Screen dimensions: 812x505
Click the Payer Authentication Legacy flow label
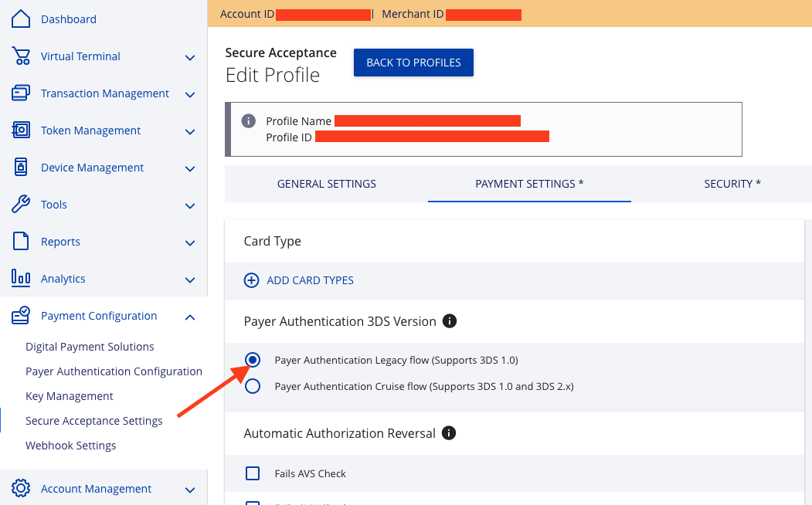[396, 360]
